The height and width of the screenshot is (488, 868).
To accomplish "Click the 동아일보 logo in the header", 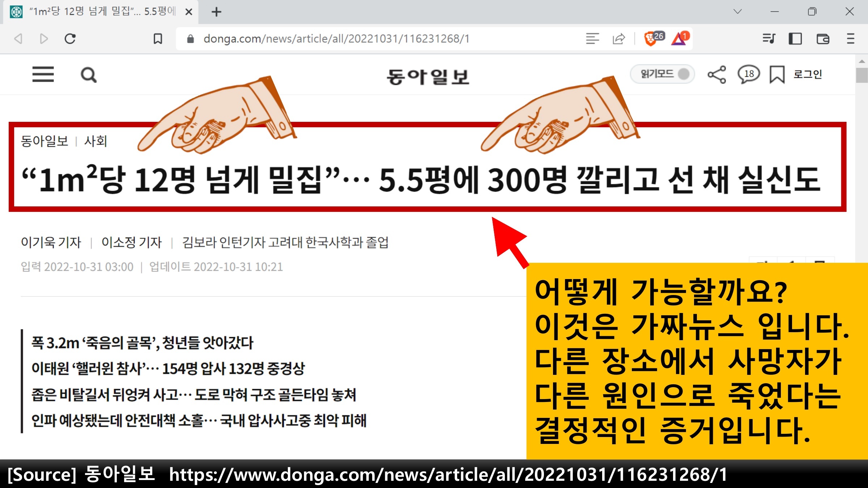I will tap(428, 77).
